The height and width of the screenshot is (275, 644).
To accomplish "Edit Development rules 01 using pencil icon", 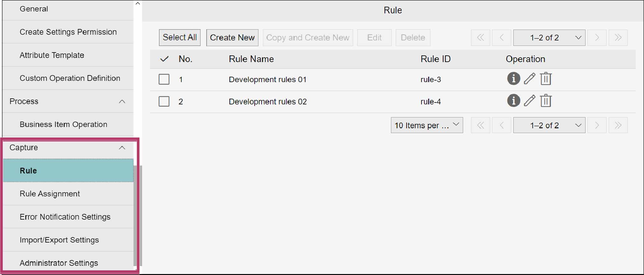I will pos(529,79).
